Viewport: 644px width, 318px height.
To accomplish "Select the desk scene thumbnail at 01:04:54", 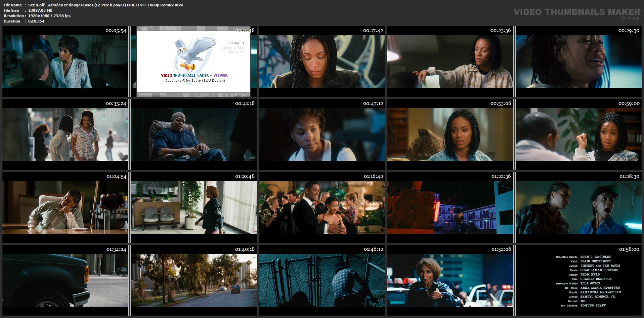I will pos(65,207).
